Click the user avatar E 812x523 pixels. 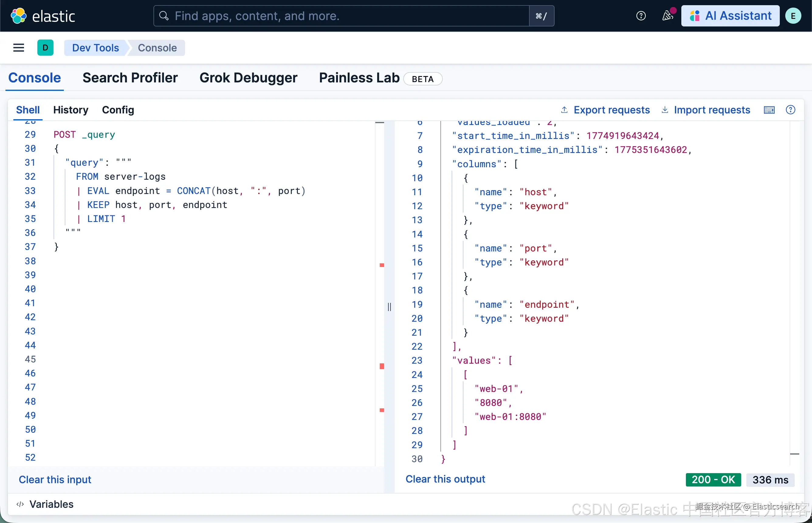793,16
